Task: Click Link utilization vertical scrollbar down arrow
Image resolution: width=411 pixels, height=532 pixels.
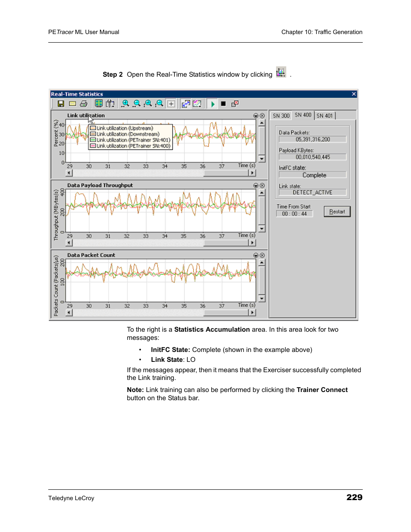Action: (262, 159)
